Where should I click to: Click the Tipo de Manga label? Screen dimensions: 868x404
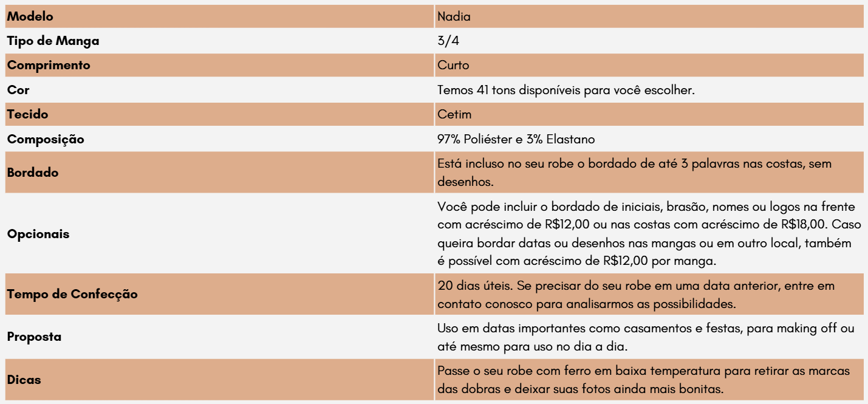tap(53, 41)
